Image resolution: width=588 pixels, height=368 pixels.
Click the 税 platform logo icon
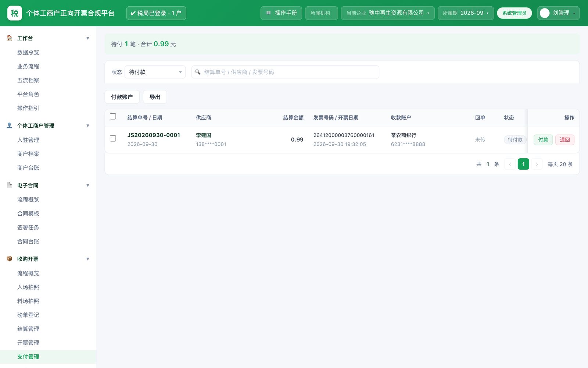tap(15, 13)
